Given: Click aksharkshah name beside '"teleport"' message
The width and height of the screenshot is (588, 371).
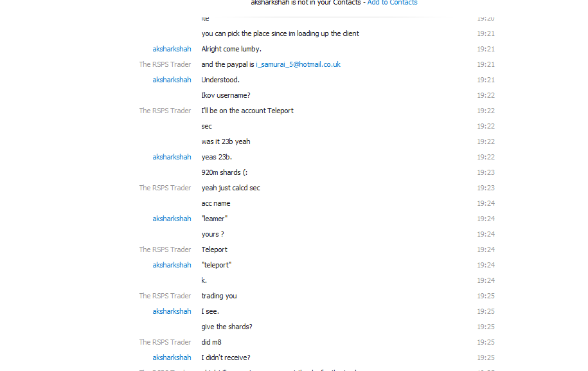Looking at the screenshot, I should [x=172, y=265].
